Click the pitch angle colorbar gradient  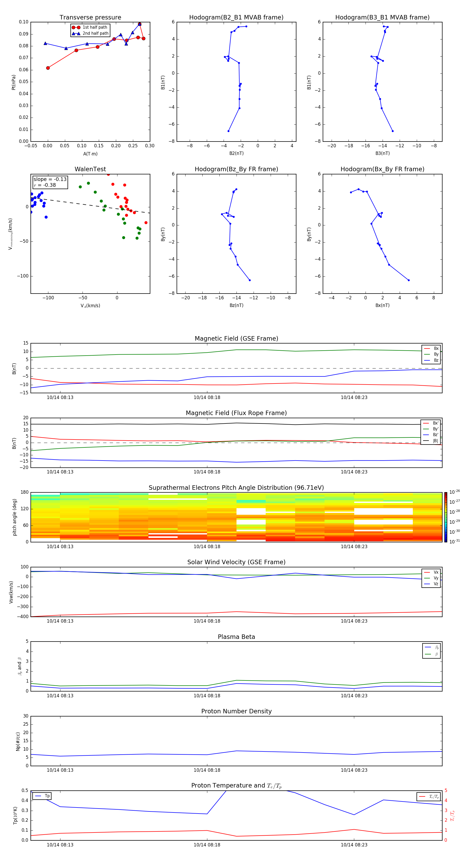point(446,517)
